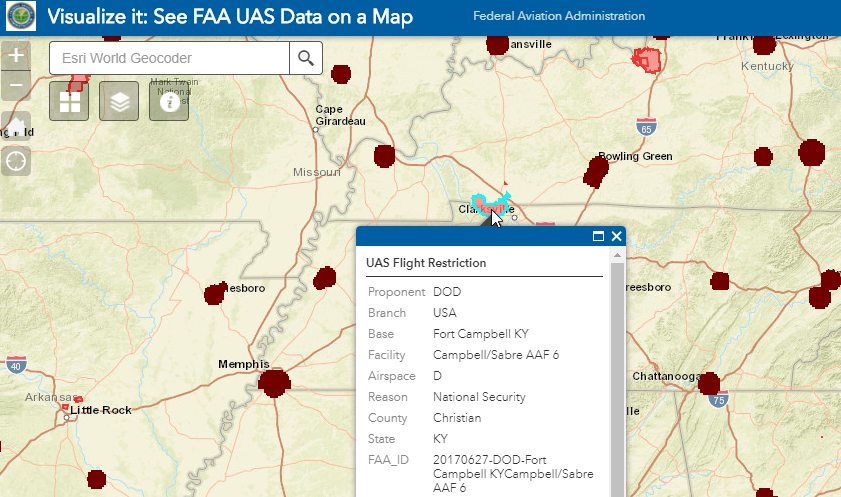The height and width of the screenshot is (497, 841).
Task: Click the Chattanooga dark red marker
Action: pos(709,384)
